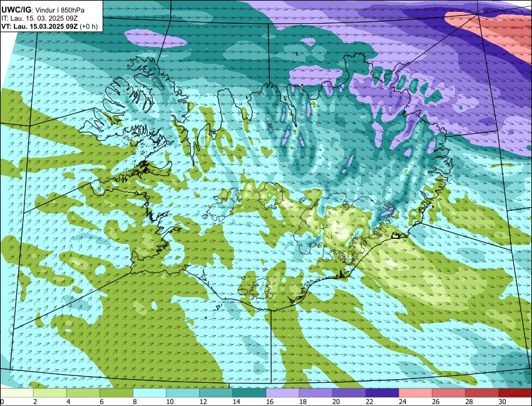Screen dimensions: 532x406
Task: Select the green 4–6 legend swatch
Action: 83,393
